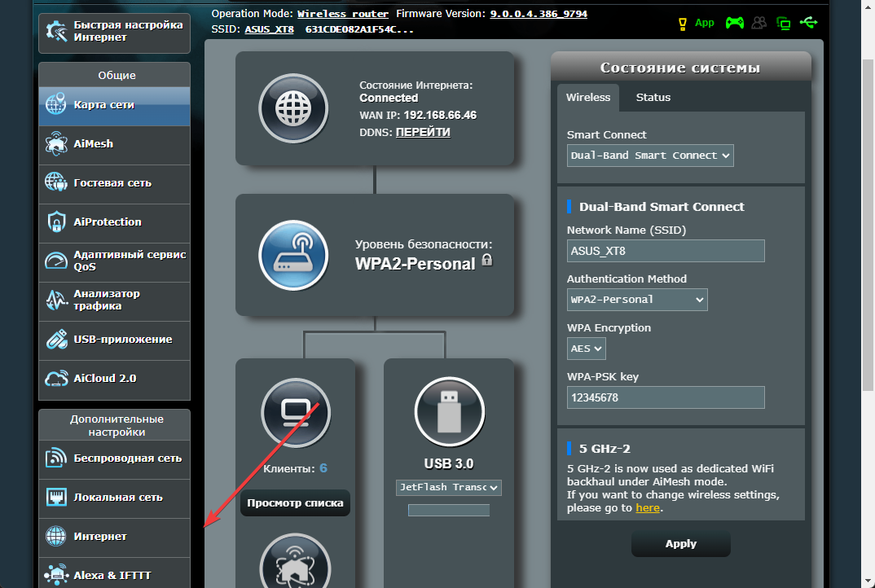Click the USB status icon in header
Screen dimensions: 875x588
click(808, 22)
